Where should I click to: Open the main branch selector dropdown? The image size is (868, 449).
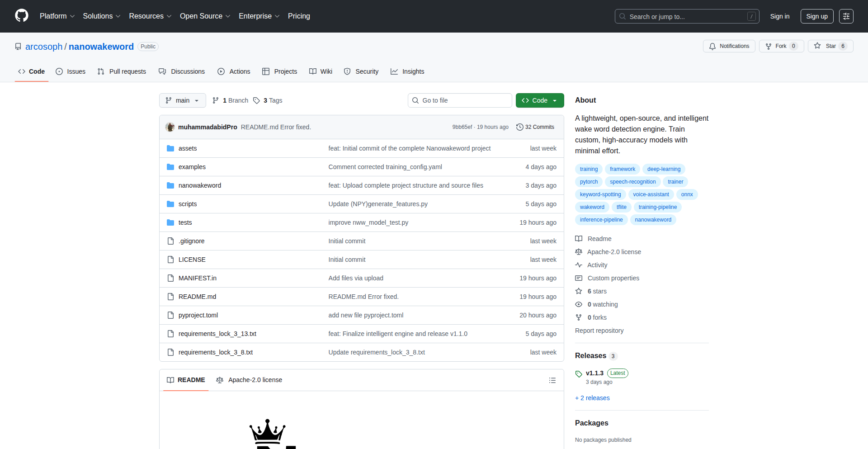pos(183,100)
